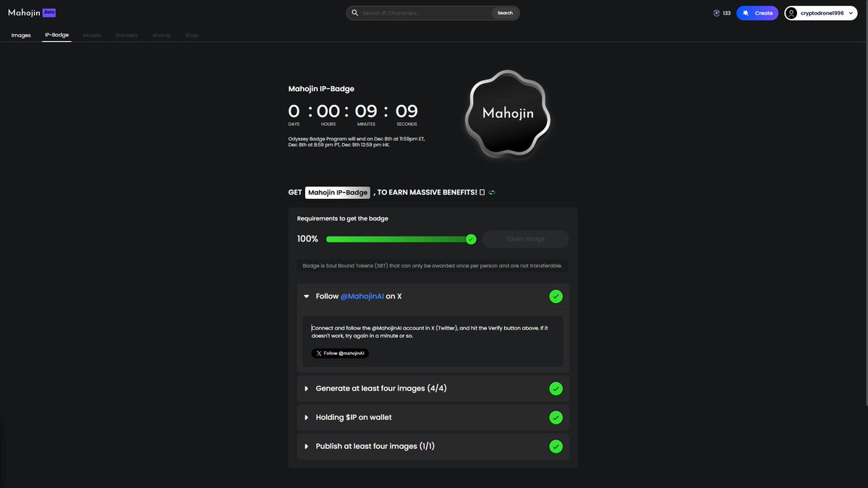Click the Search button

click(x=505, y=13)
